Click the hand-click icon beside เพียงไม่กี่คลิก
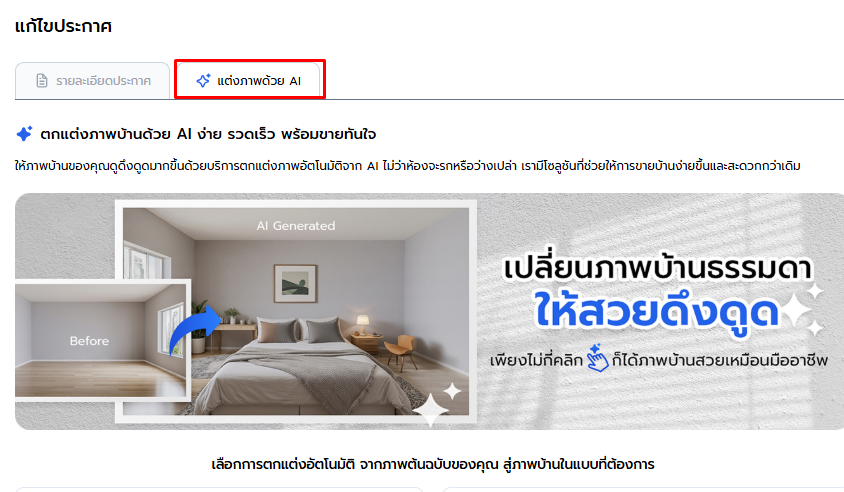The image size is (844, 492). (x=597, y=358)
